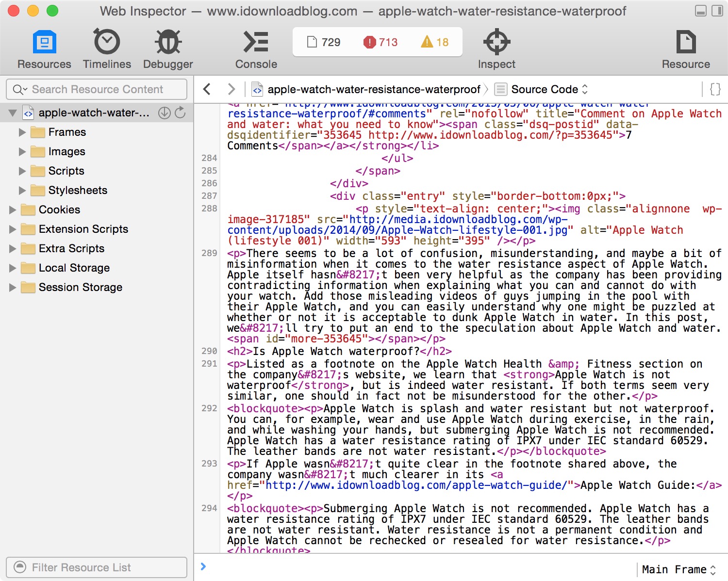Click the main document file icon
The image size is (728, 581).
[28, 113]
